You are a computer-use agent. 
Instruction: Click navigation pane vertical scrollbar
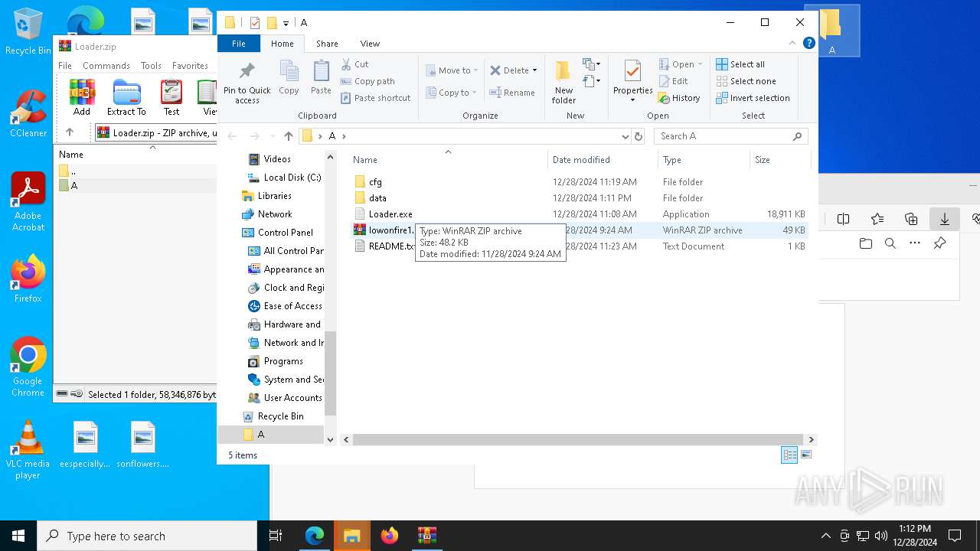tap(331, 374)
